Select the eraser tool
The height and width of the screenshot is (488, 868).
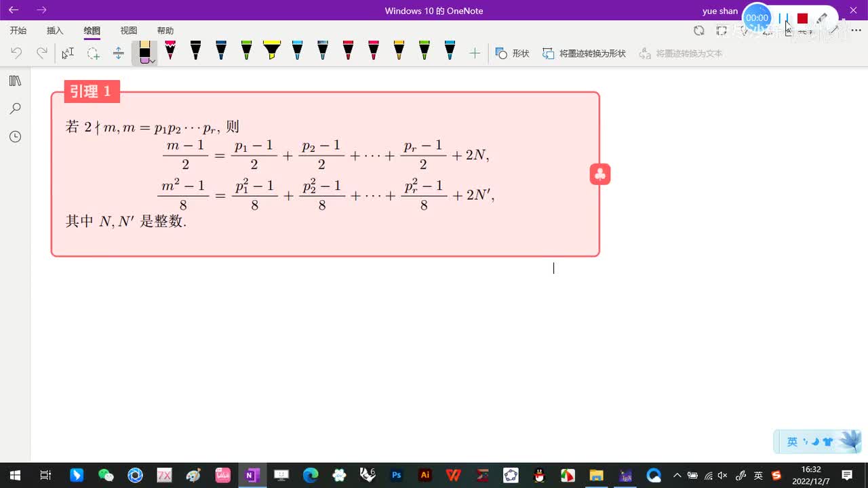144,52
